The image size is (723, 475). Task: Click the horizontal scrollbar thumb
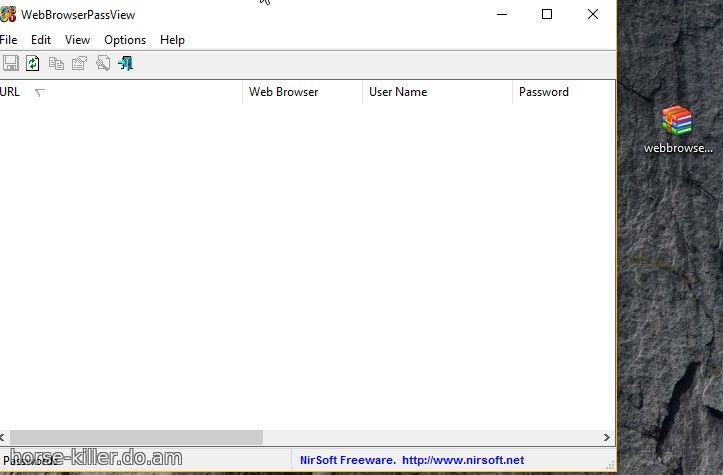pos(136,438)
